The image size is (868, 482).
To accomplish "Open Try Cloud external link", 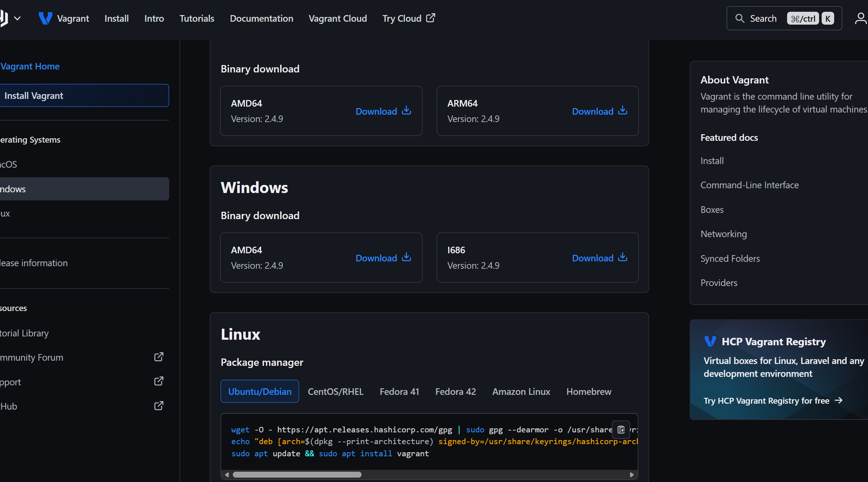I will 409,18.
